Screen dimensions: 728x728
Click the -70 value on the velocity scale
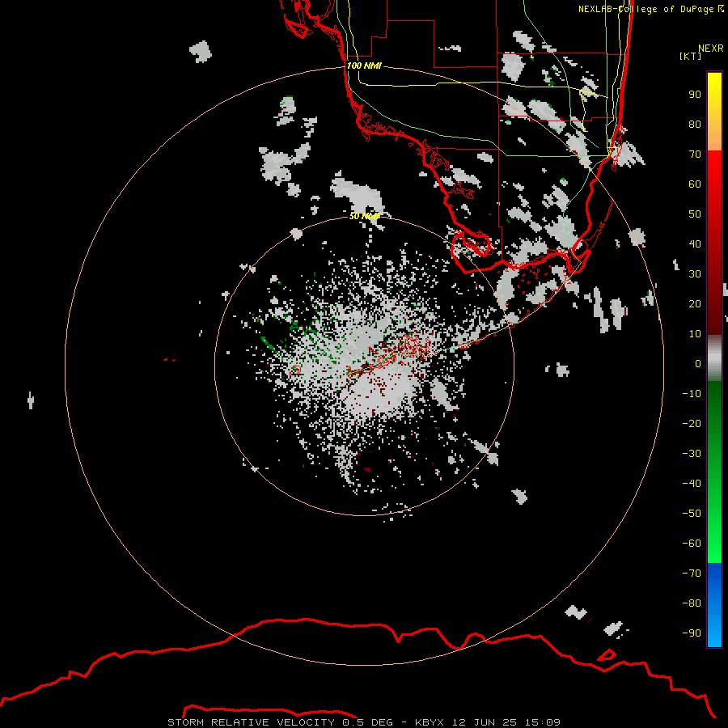click(692, 574)
